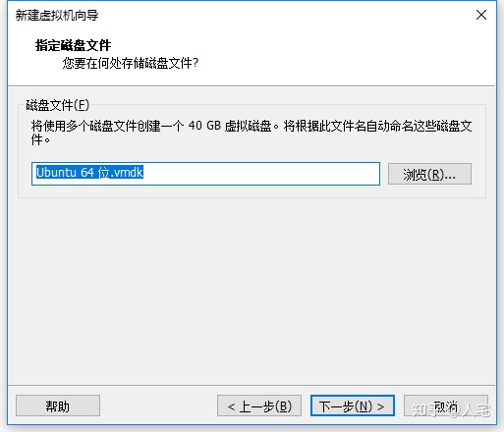504x432 pixels.
Task: Click the 磁盘文件(F) group label
Action: 58,105
